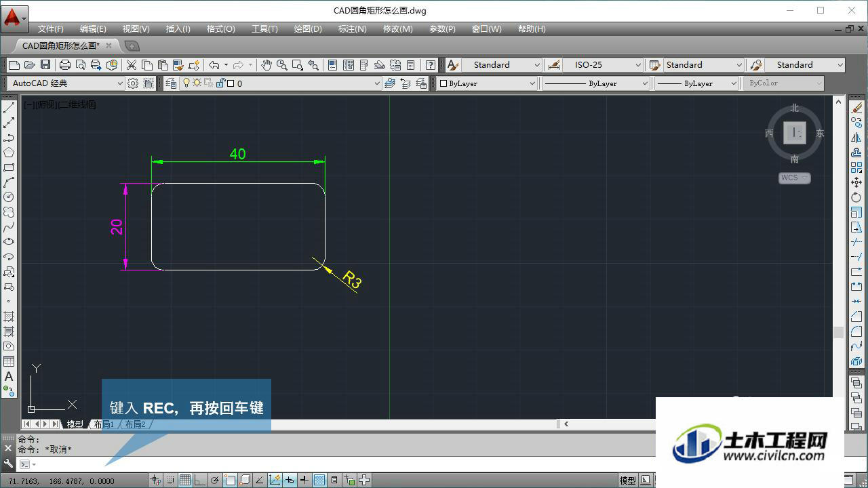
Task: Select the Rectangle draw tool
Action: (x=9, y=167)
